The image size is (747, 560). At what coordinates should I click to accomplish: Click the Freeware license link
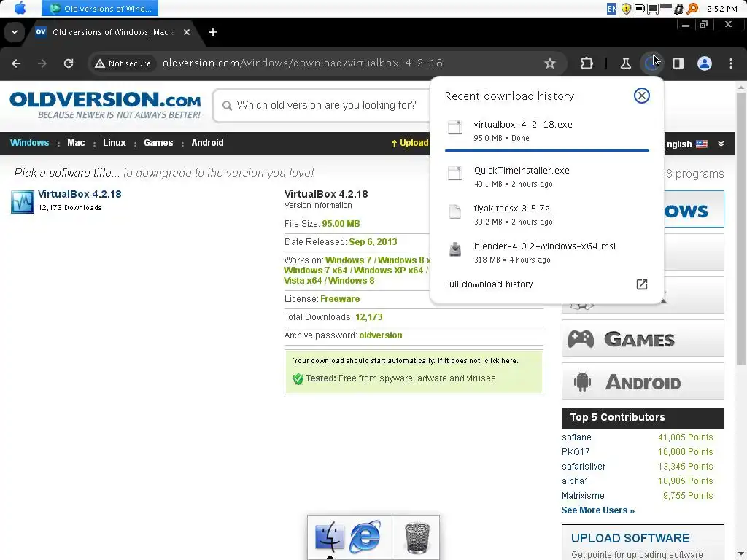(x=340, y=299)
